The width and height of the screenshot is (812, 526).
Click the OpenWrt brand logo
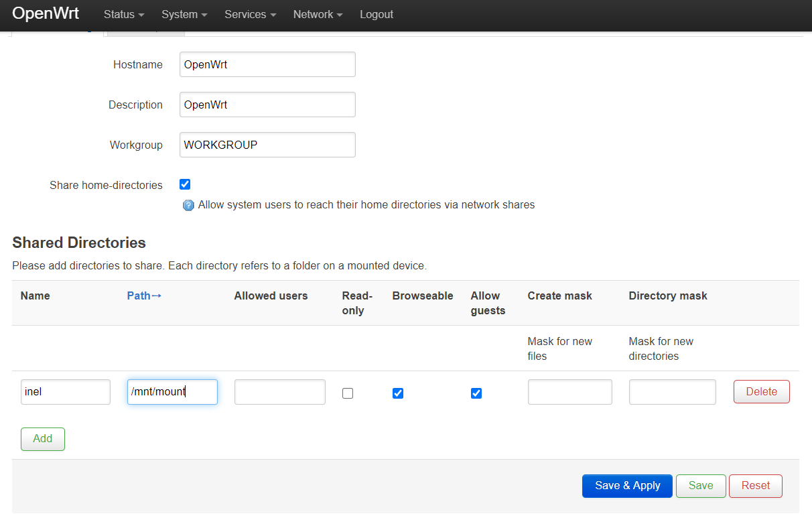(x=46, y=14)
